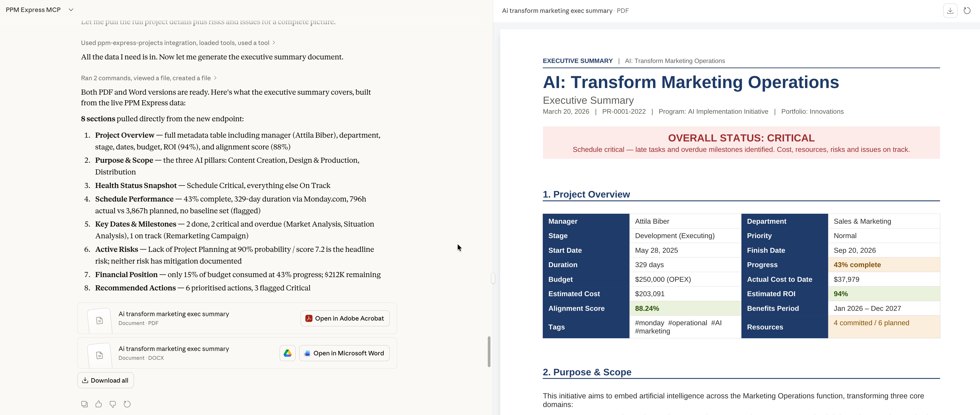Click Open in Adobe Acrobat button
This screenshot has width=980, height=415.
pos(345,319)
